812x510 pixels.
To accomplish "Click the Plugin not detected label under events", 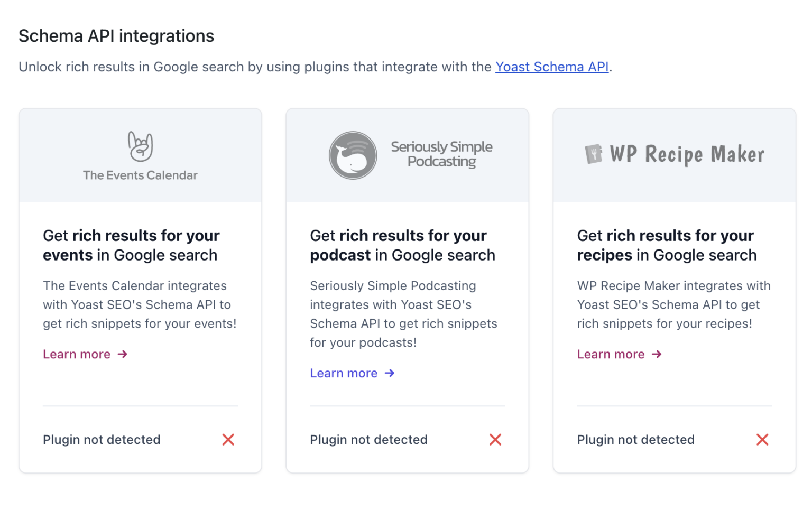I will [x=101, y=439].
